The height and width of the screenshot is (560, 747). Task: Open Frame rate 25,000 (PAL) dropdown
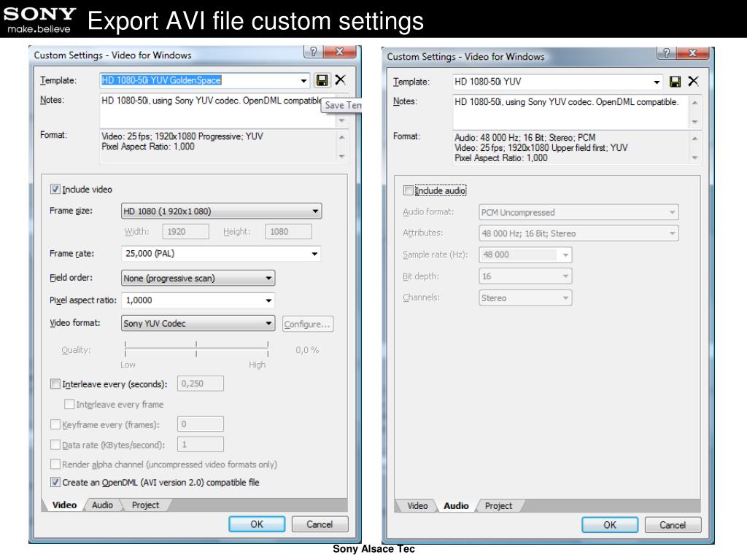pyautogui.click(x=222, y=253)
